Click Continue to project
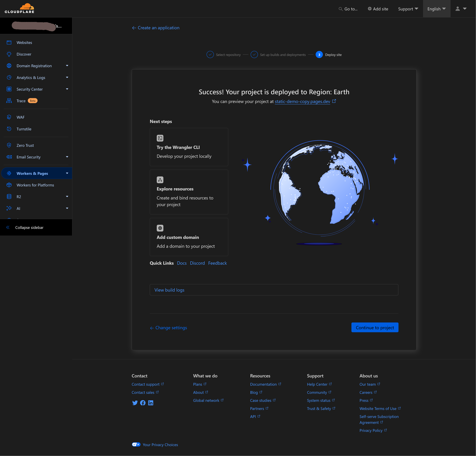Viewport: 476px width, 456px height. [x=374, y=327]
